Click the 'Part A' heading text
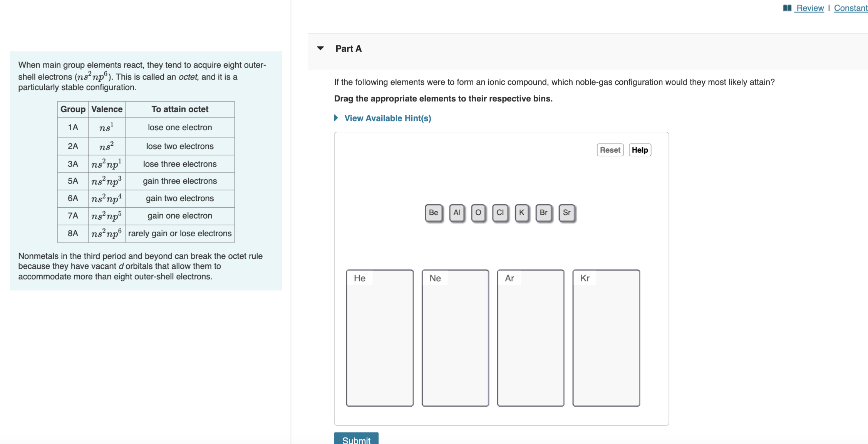Image resolution: width=868 pixels, height=444 pixels. [349, 49]
